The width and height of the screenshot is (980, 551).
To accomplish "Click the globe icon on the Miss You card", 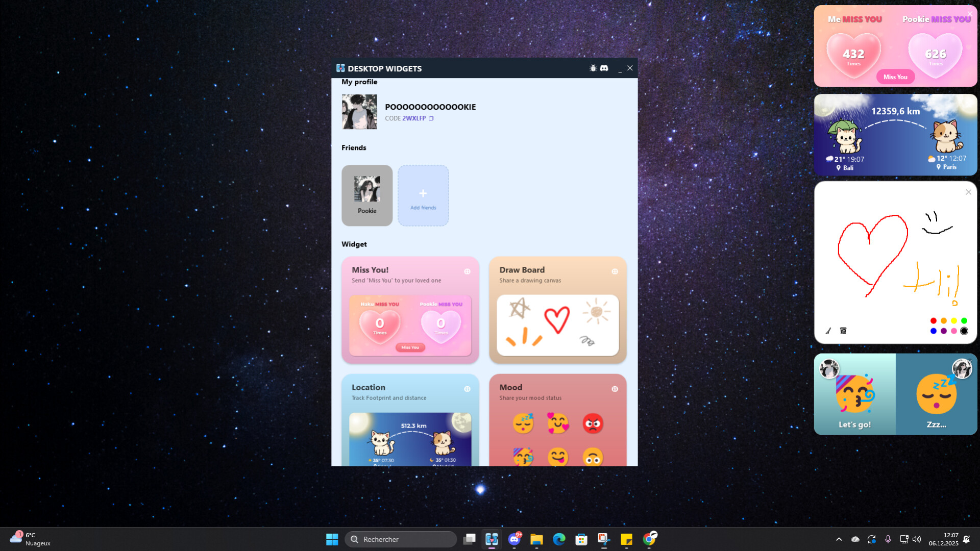I will click(x=468, y=271).
